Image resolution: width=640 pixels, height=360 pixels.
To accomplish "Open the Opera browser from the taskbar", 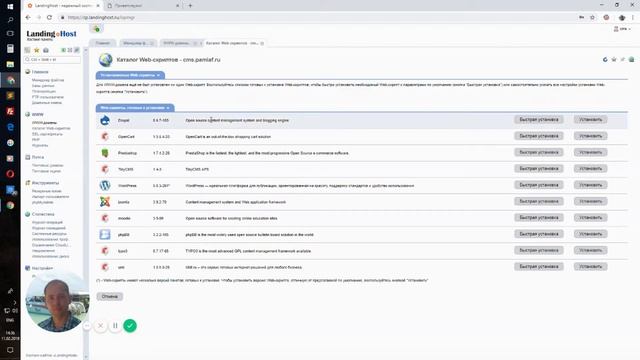I will coord(10,174).
